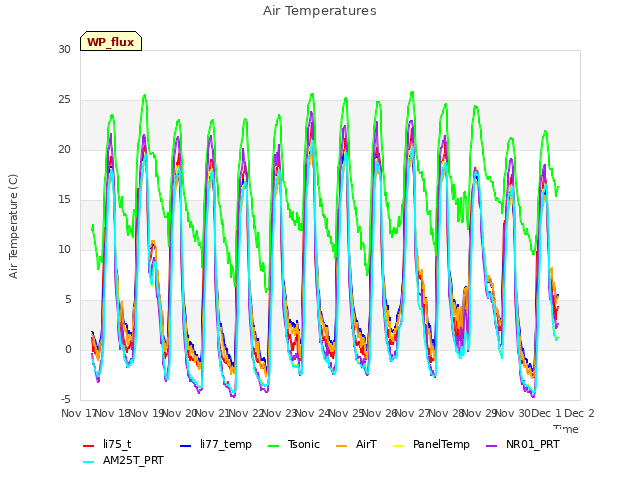
Task: Click the Dec 1 x-axis date label
Action: click(546, 413)
